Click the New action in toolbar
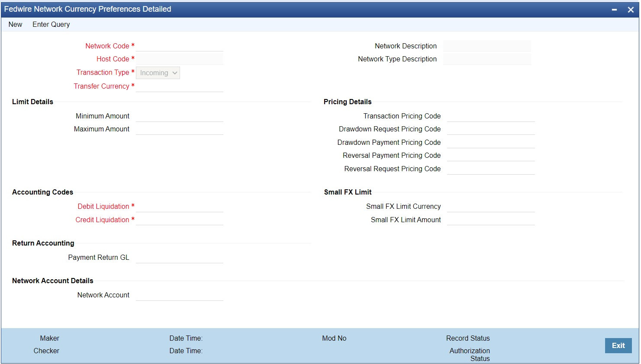 [x=15, y=25]
